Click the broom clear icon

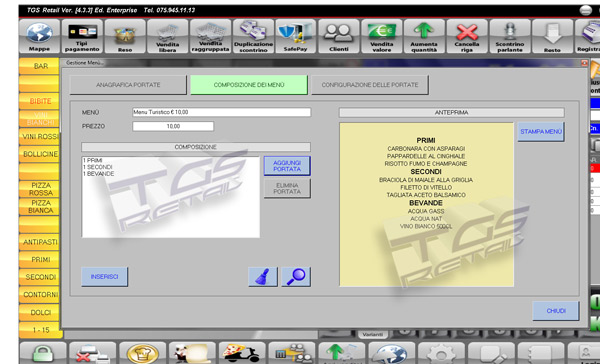[x=263, y=277]
